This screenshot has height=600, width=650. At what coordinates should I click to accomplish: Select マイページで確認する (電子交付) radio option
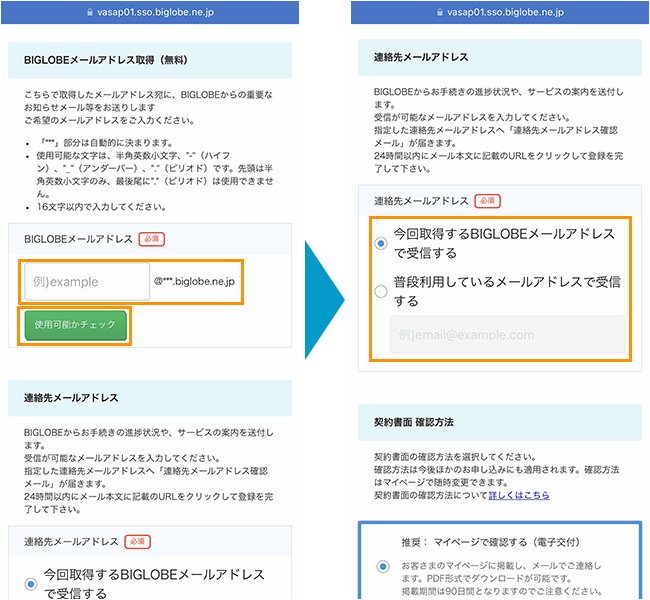[x=383, y=566]
